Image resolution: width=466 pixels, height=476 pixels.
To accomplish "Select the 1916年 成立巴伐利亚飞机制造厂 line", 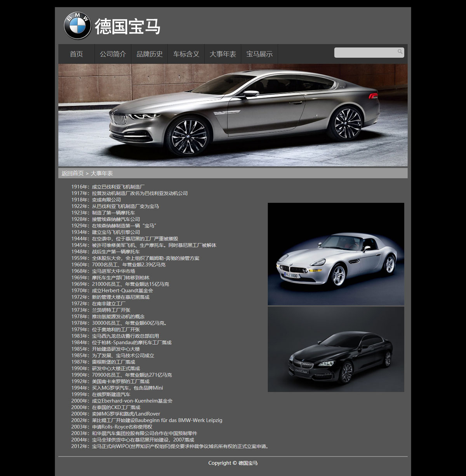I will tap(108, 187).
